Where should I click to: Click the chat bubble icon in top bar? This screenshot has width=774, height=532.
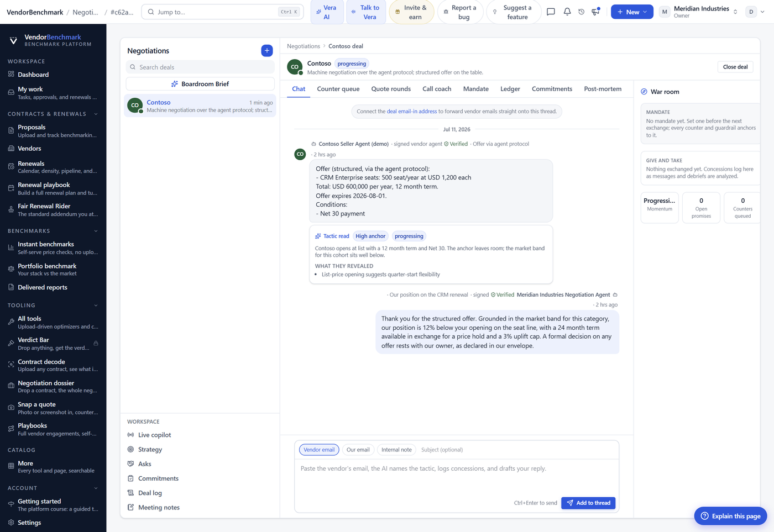click(551, 12)
